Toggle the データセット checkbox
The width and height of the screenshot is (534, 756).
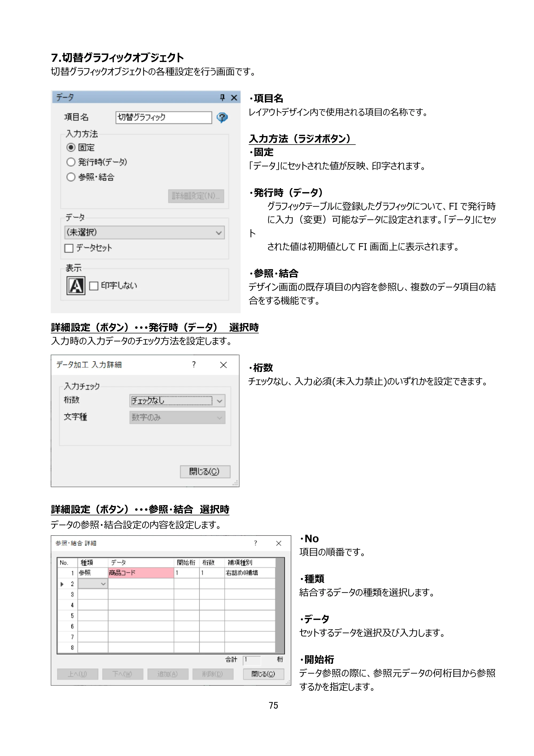coord(69,248)
